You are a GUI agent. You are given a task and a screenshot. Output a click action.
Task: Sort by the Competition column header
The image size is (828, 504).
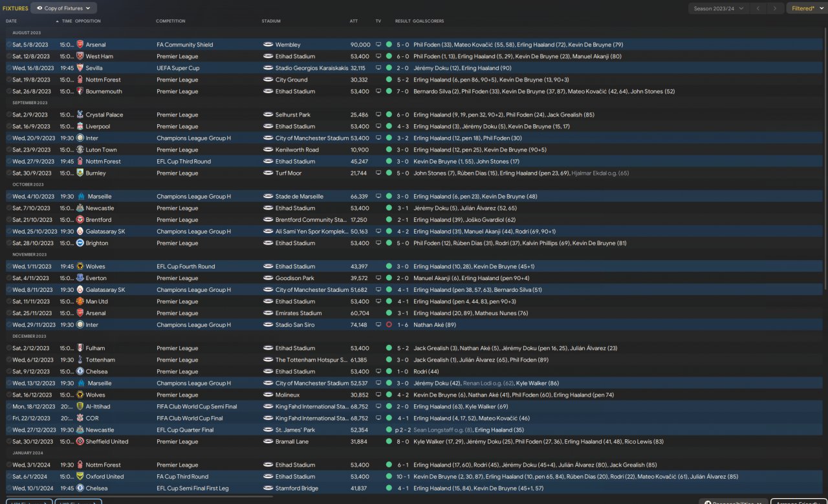click(171, 21)
